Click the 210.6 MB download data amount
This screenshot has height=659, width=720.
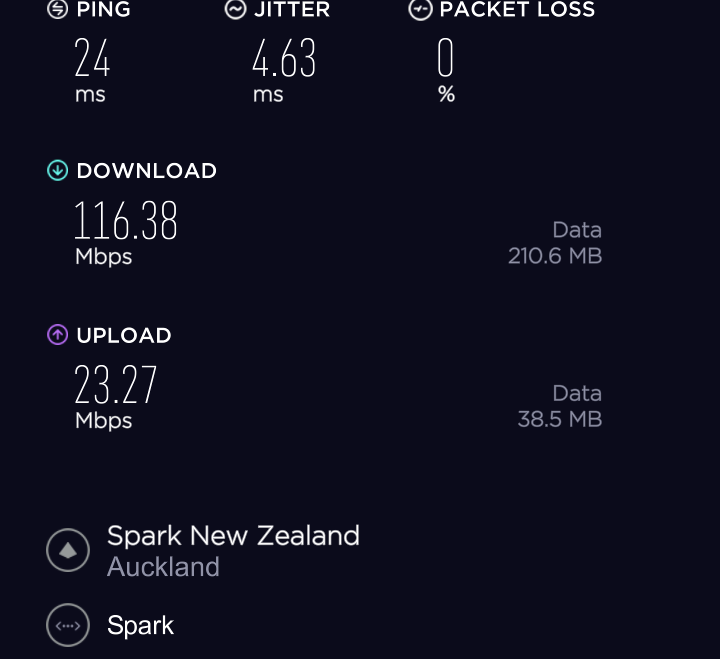click(555, 255)
